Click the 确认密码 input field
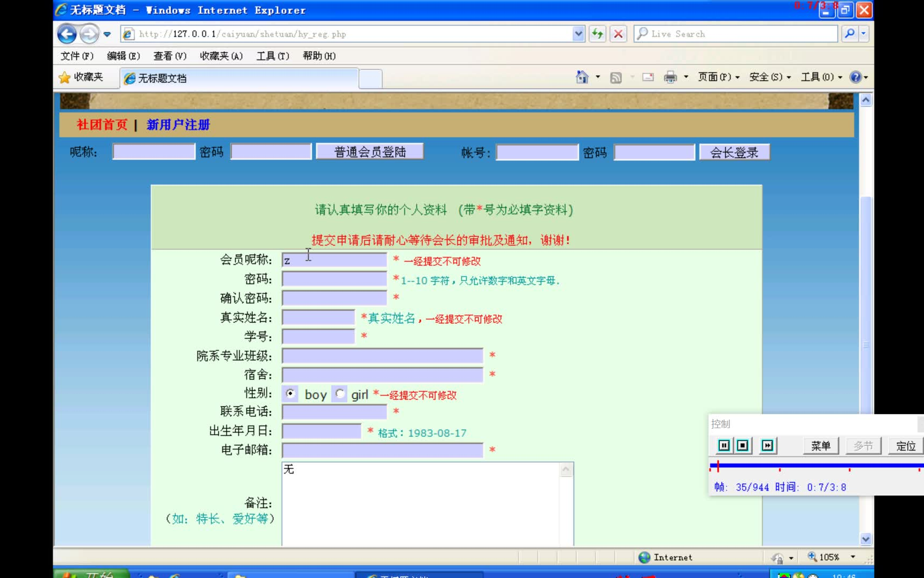 pos(334,298)
